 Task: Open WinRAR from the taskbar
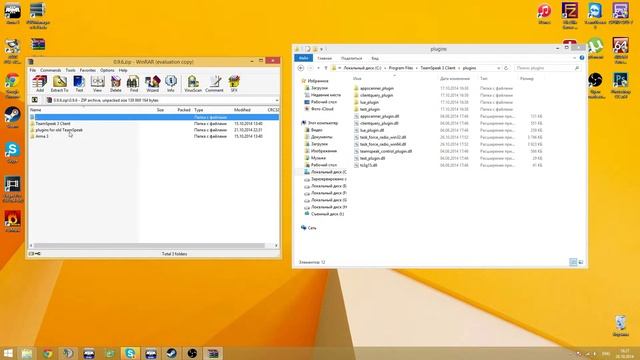[x=213, y=353]
